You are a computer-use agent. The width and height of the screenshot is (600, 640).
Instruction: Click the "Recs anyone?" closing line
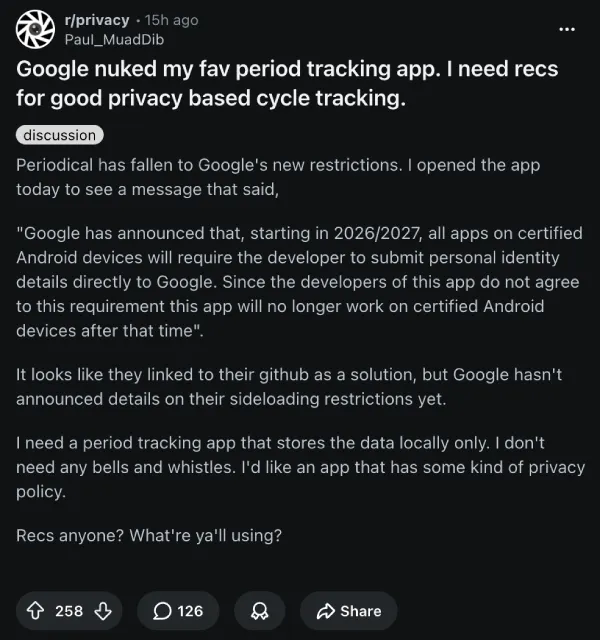[x=149, y=535]
